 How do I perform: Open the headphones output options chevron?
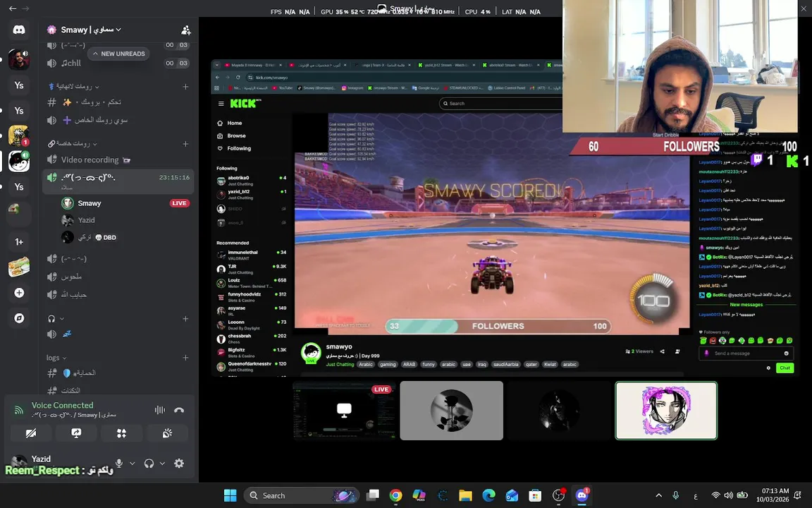[x=162, y=464]
